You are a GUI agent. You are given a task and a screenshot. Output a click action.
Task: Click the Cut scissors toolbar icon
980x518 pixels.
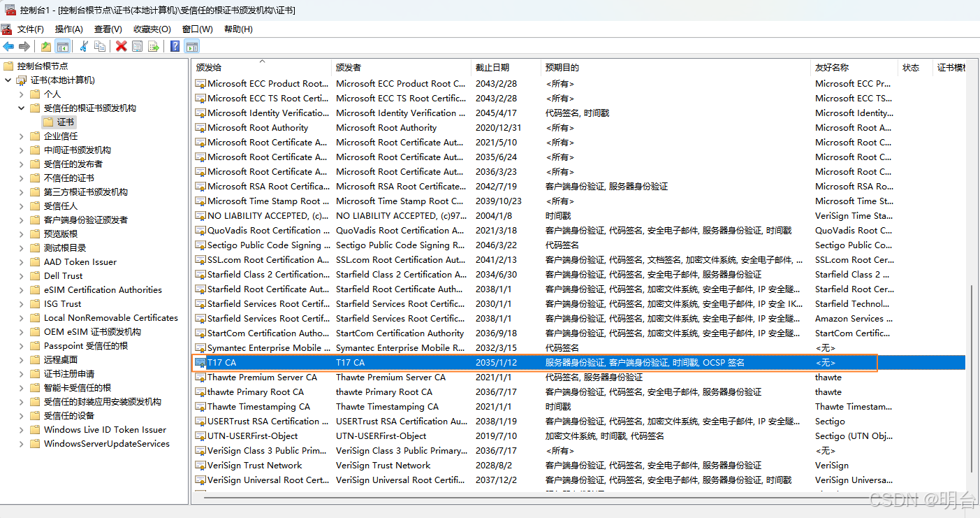click(x=84, y=47)
